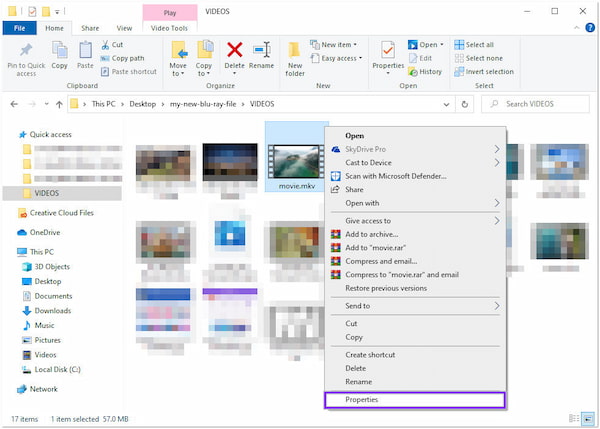Choose Delete in context menu
This screenshot has height=429, width=600.
415,368
